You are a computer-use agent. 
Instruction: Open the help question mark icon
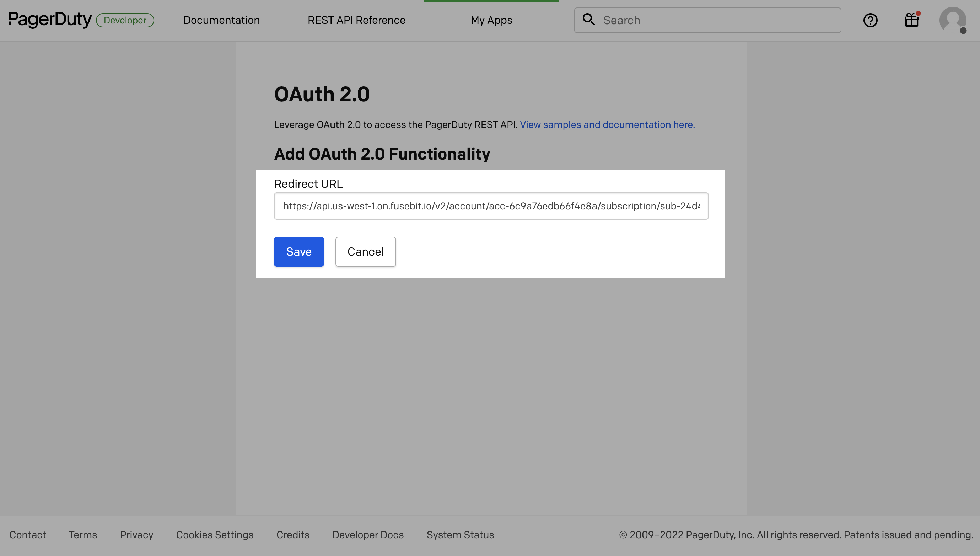pyautogui.click(x=870, y=20)
